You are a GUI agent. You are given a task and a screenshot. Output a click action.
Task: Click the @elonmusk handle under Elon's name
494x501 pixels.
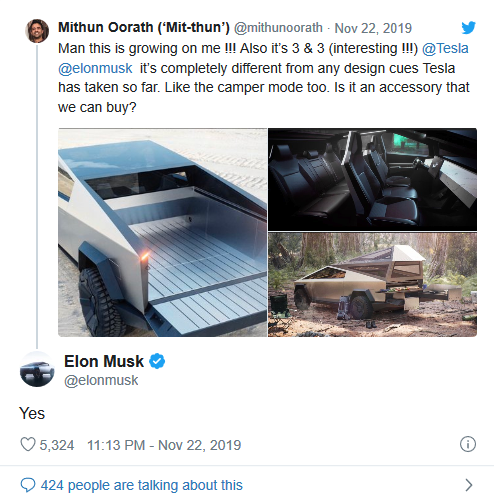pos(101,380)
